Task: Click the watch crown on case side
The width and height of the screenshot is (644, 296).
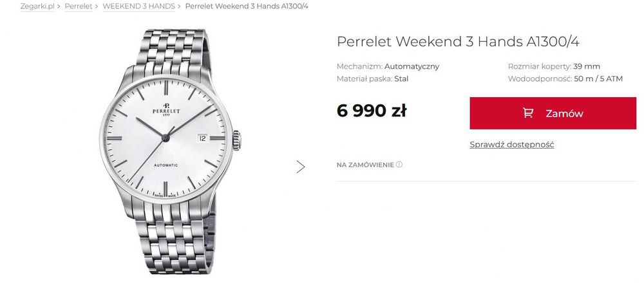Action: (x=236, y=140)
